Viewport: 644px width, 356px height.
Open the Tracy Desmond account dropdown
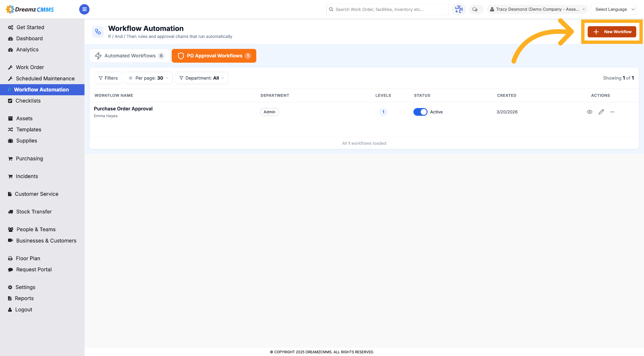pyautogui.click(x=537, y=9)
